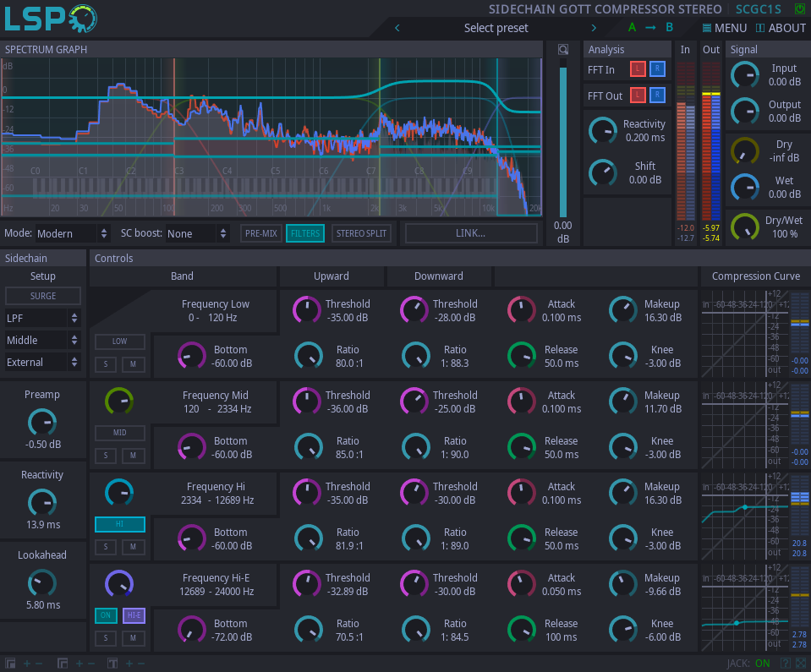The width and height of the screenshot is (811, 672).
Task: Solo the LOW band with S
Action: click(106, 364)
